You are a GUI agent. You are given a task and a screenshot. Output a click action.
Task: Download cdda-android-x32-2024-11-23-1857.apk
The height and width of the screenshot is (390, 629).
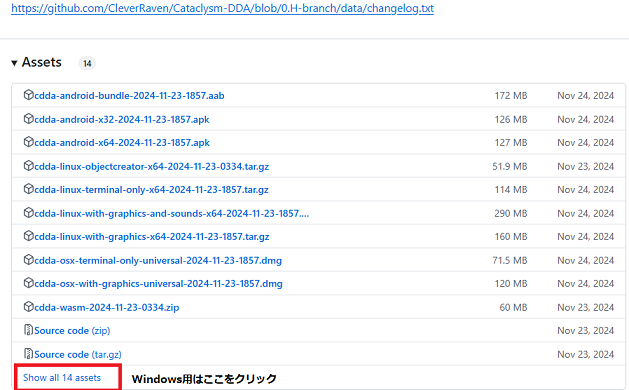[122, 120]
